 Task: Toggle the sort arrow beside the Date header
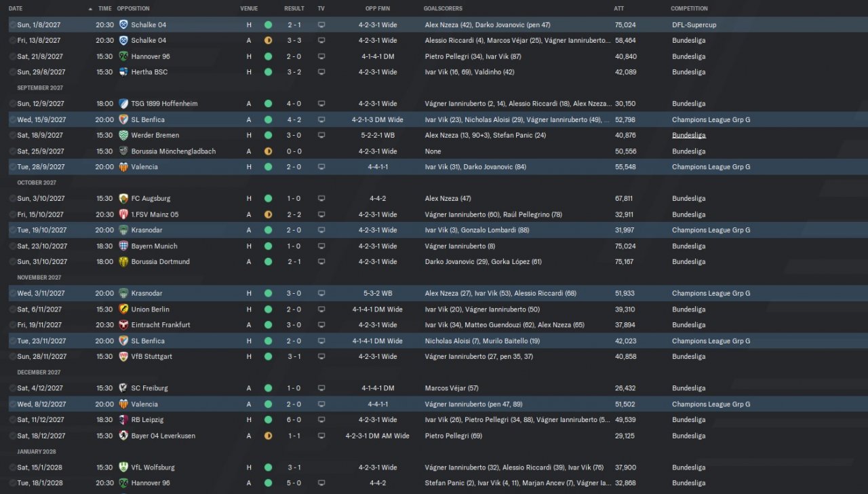tap(91, 9)
